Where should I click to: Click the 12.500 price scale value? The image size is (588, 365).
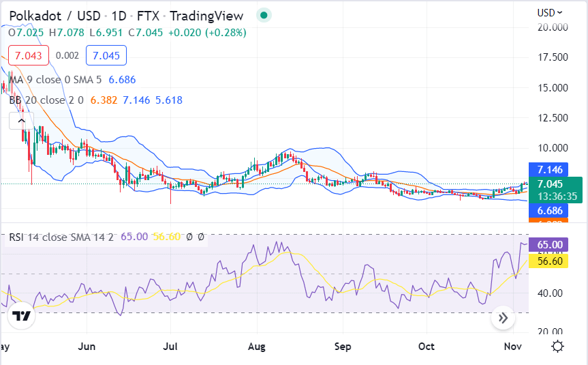point(553,118)
